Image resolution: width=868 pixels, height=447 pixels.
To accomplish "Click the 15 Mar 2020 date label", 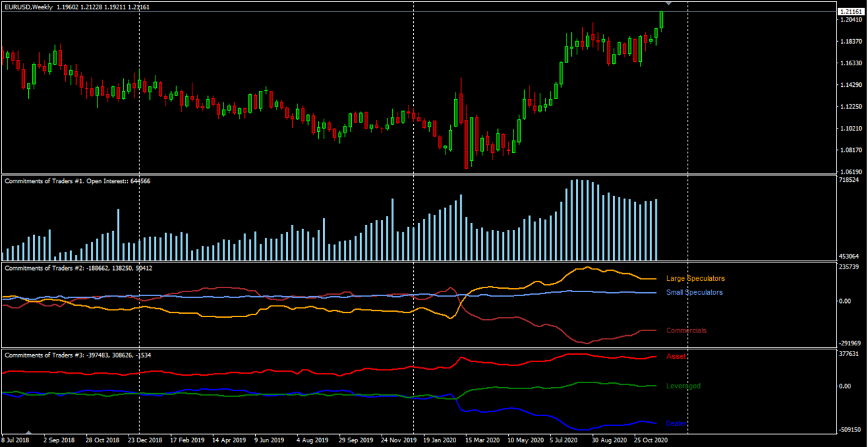I will [482, 440].
